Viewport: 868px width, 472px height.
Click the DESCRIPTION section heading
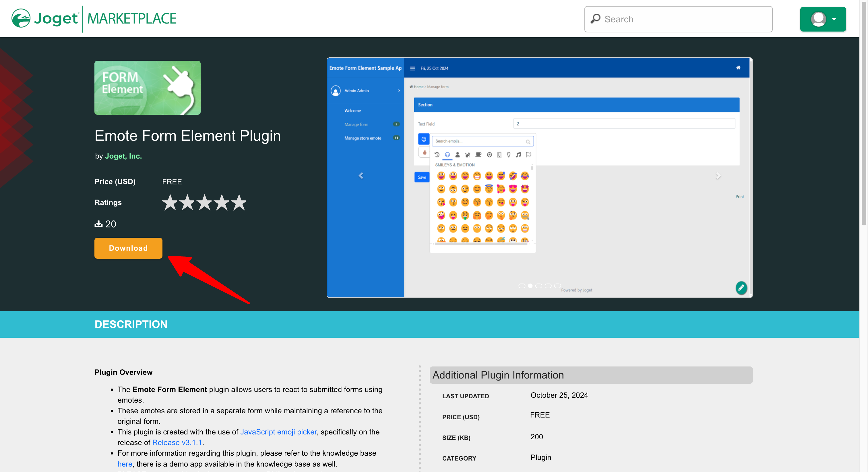tap(131, 324)
